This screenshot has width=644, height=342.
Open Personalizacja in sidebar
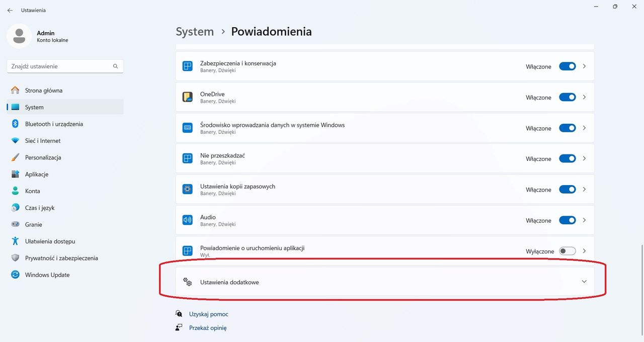pos(43,157)
